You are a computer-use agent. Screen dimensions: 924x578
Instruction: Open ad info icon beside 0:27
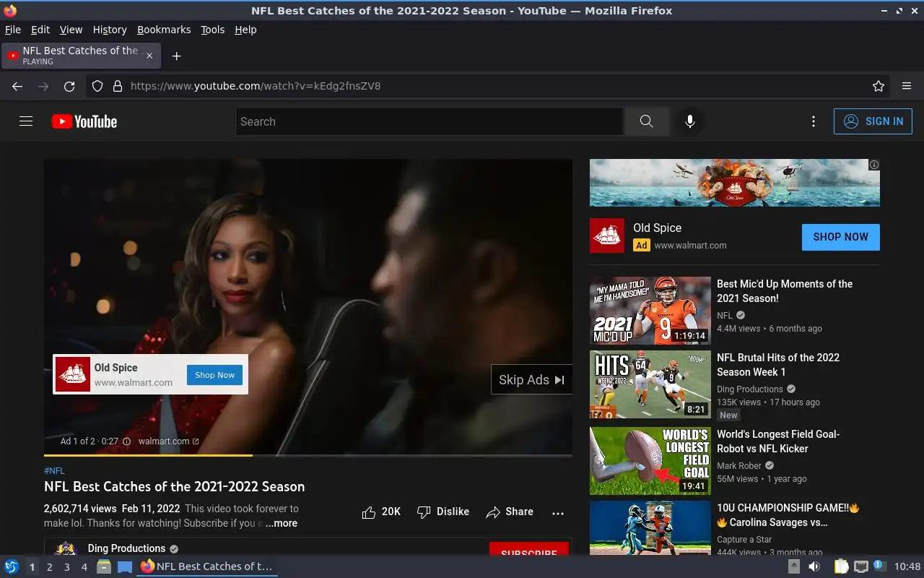[x=126, y=441]
